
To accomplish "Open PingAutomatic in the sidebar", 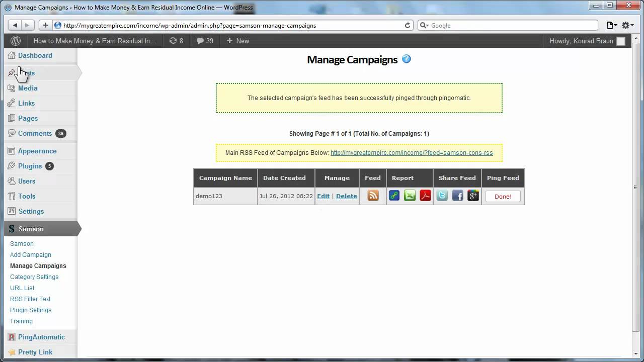I will 41,337.
